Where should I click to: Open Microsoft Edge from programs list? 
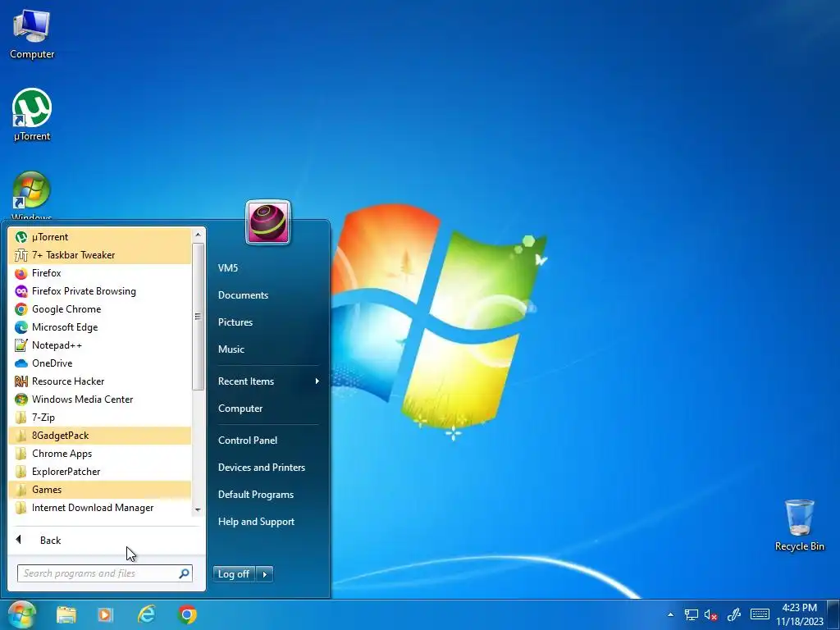99,327
